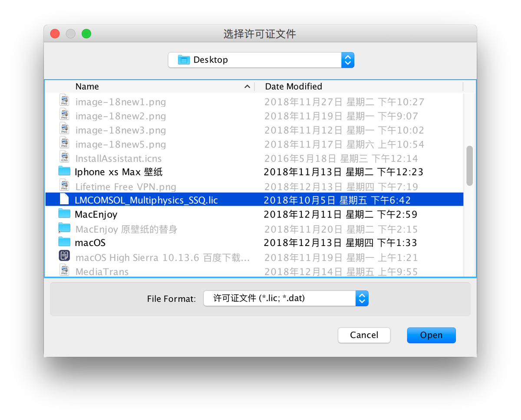Click the name MacEnjoy 原壁纸的替身
Viewport: 521px width, 420px height.
(x=126, y=229)
